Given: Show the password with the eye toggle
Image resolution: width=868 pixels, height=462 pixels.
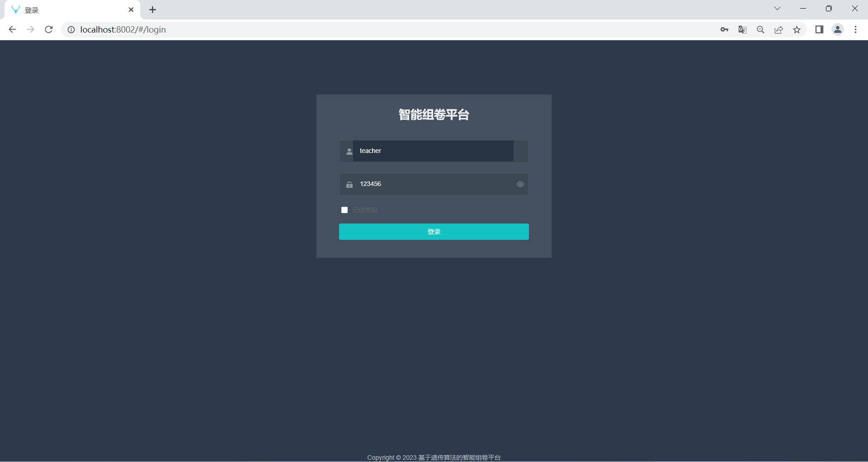Looking at the screenshot, I should 520,185.
